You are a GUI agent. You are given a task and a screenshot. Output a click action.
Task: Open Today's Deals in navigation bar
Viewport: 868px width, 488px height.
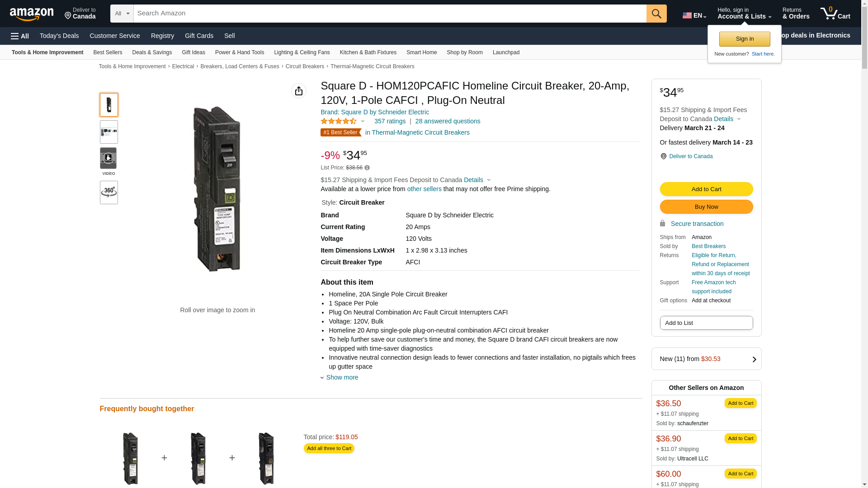(x=59, y=36)
